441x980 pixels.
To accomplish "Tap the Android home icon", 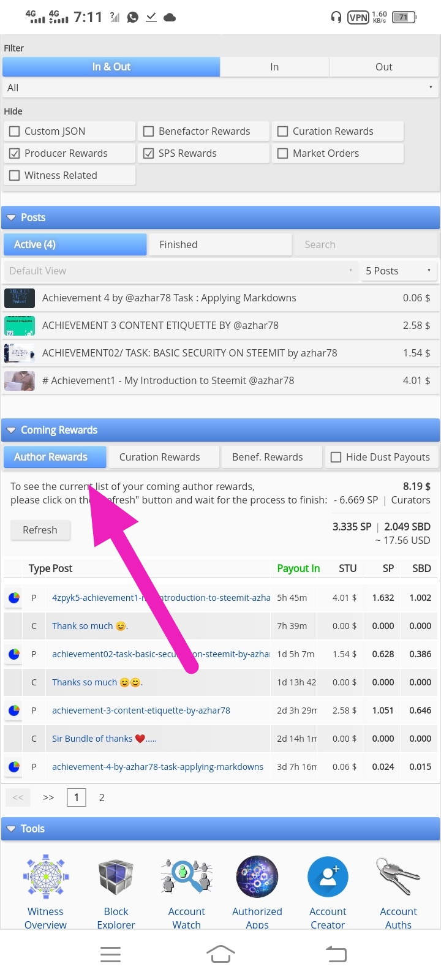I will click(221, 954).
